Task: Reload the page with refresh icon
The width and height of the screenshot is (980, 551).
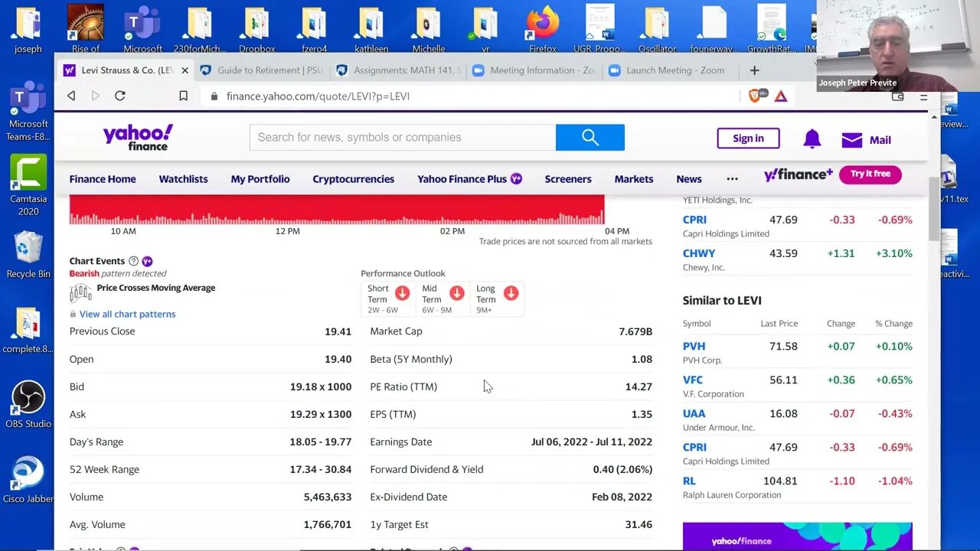Action: (x=120, y=96)
